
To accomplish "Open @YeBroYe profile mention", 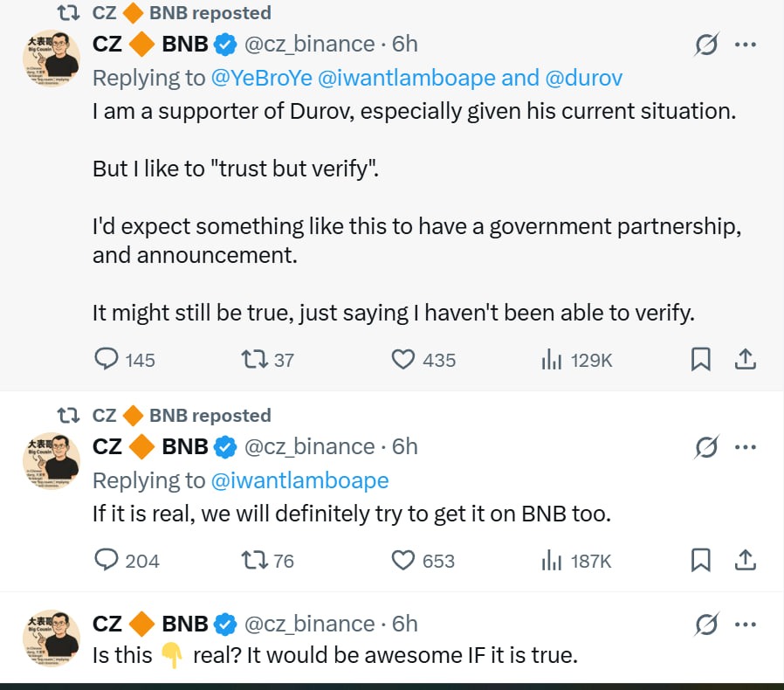I will pos(261,78).
